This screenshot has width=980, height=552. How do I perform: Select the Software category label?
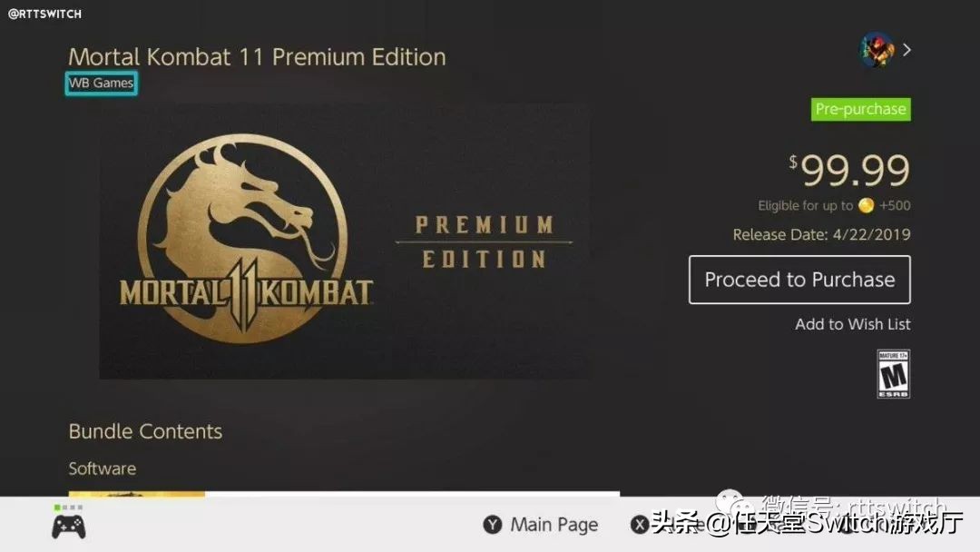tap(102, 468)
